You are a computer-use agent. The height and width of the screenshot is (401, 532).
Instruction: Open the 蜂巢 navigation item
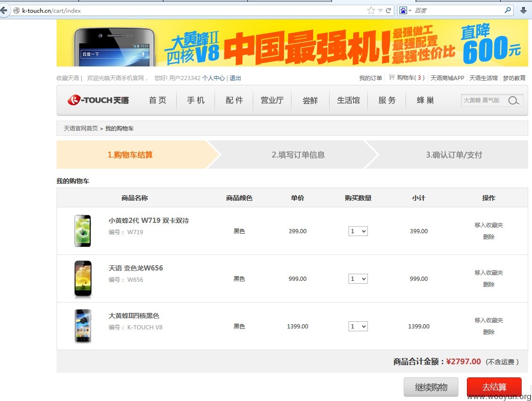point(425,100)
